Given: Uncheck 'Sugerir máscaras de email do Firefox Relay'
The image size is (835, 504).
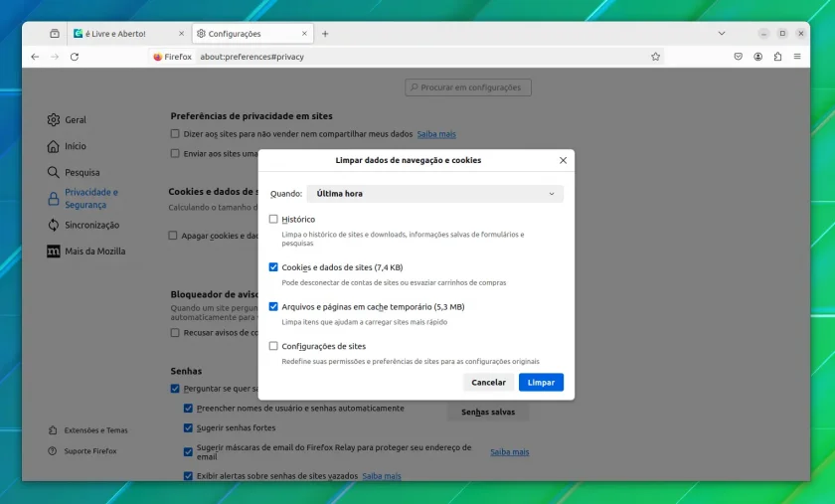Looking at the screenshot, I should (188, 451).
